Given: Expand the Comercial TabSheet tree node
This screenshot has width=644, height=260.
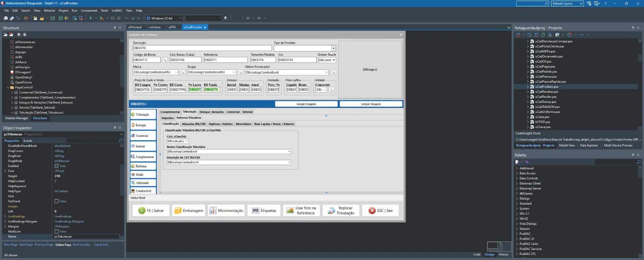Looking at the screenshot, I should pos(12,92).
